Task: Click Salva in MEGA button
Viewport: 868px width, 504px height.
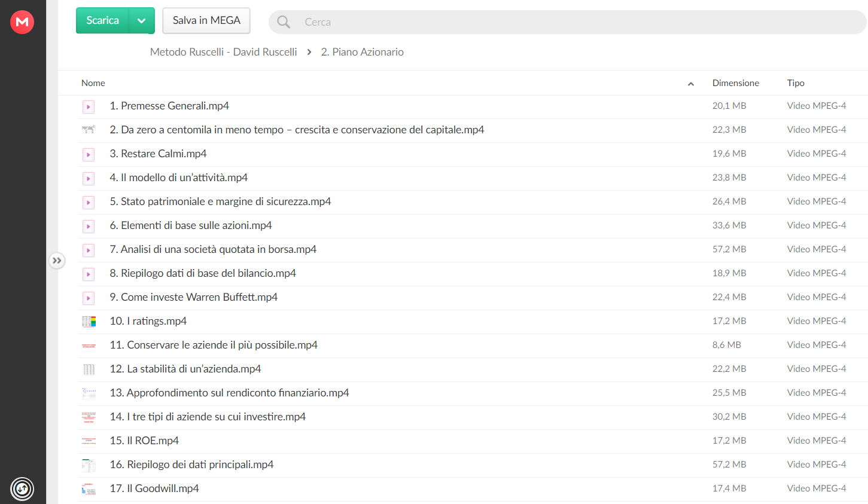Action: (x=206, y=21)
